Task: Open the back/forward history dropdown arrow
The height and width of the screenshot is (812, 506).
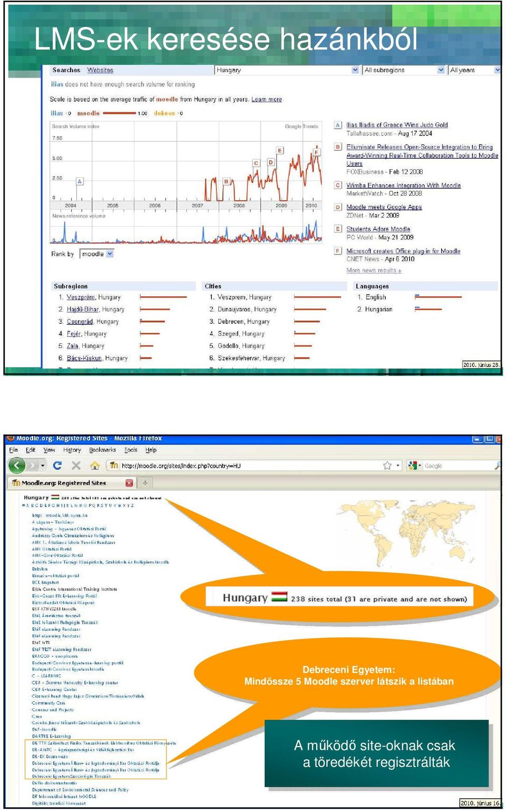Action: (x=43, y=466)
